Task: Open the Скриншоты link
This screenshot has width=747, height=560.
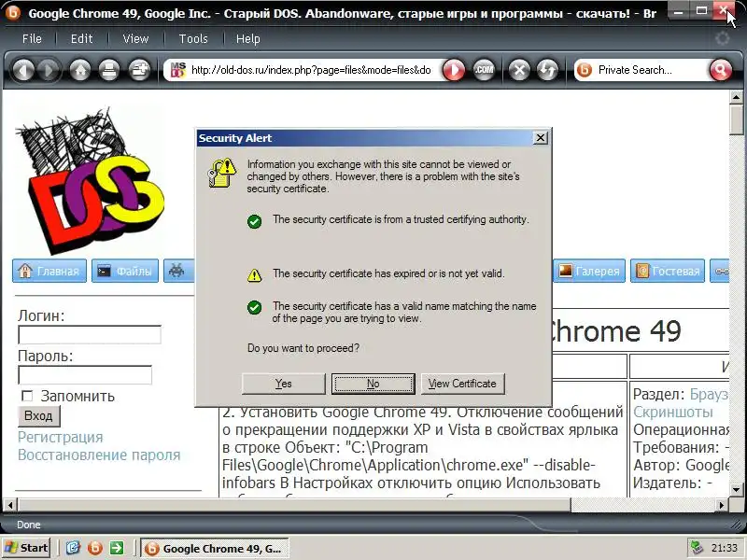Action: coord(672,412)
